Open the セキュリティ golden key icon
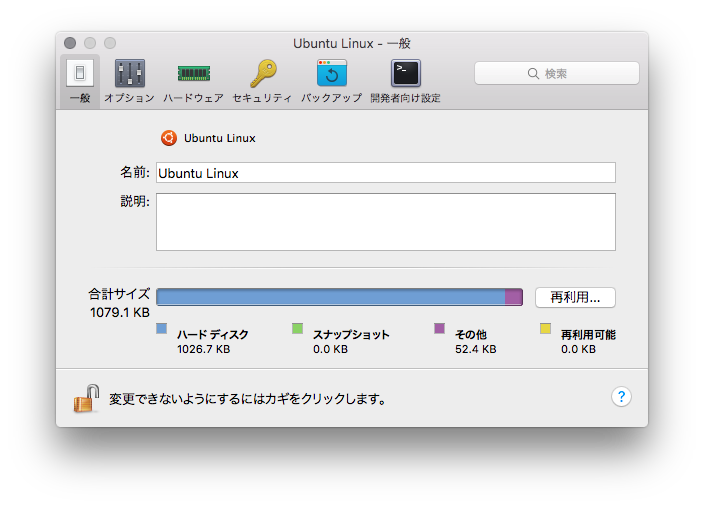Image resolution: width=704 pixels, height=507 pixels. (x=263, y=73)
